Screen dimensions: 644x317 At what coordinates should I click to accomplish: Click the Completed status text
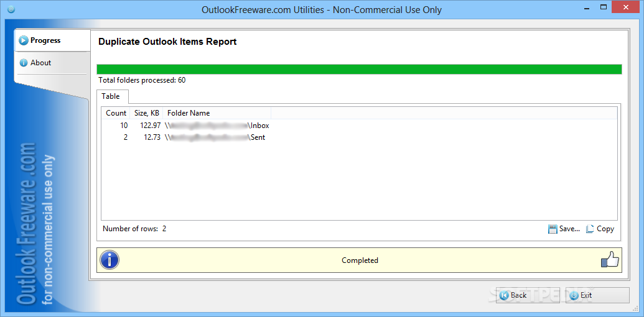click(x=360, y=260)
